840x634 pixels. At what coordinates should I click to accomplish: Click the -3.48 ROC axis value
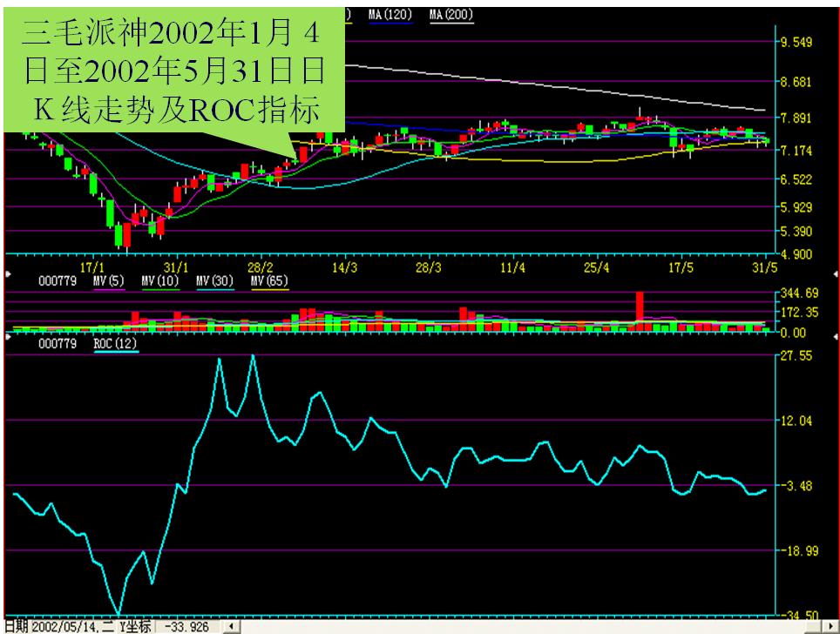[x=796, y=486]
